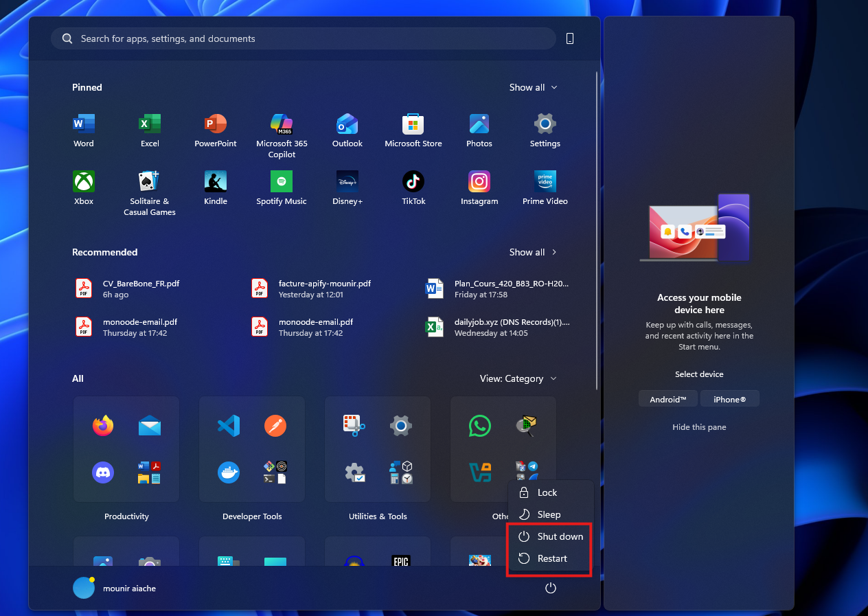Expand remaining Developer Tools apps folder

pos(275,472)
